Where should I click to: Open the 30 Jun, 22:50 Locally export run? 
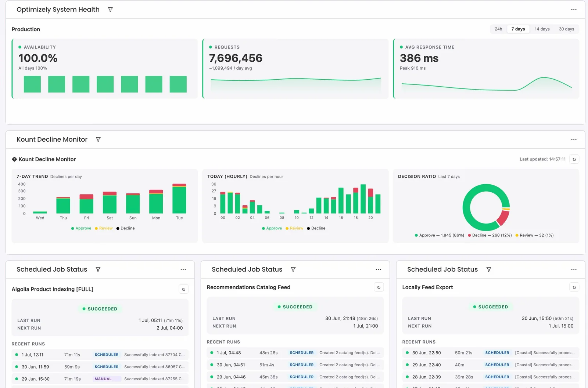pyautogui.click(x=491, y=353)
